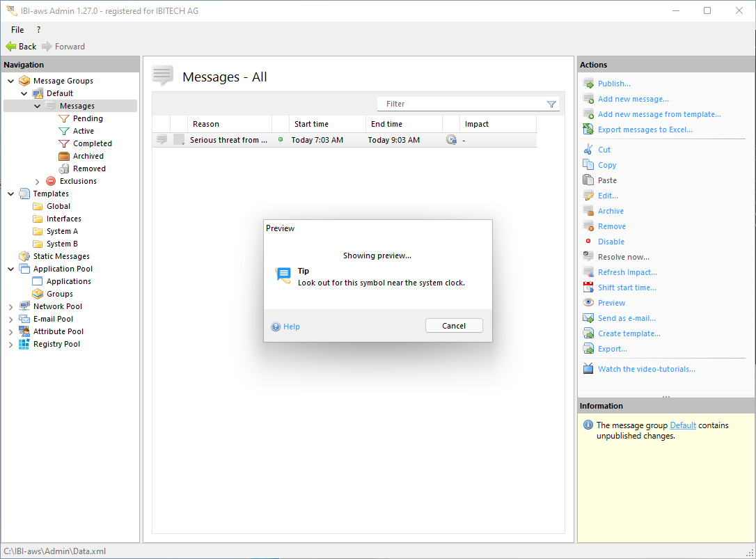Open the question mark help menu
The height and width of the screenshot is (559, 756).
(38, 30)
